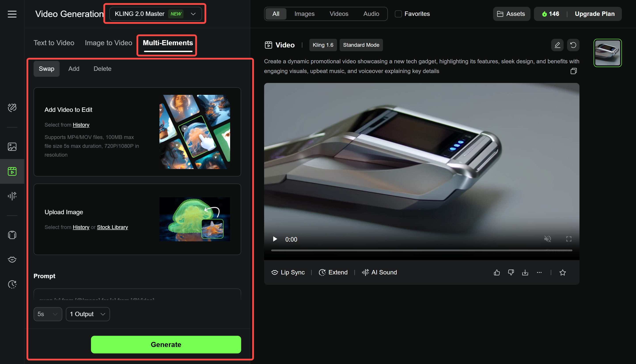Click the video progress bar
This screenshot has height=364, width=636.
click(x=421, y=250)
